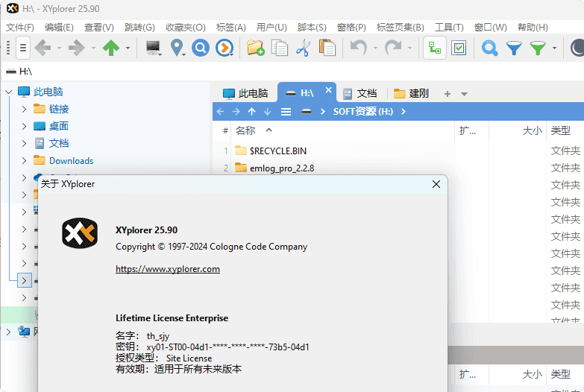Viewport: 584px width, 392px height.
Task: Expand the 文档 tree folder
Action: coord(24,143)
